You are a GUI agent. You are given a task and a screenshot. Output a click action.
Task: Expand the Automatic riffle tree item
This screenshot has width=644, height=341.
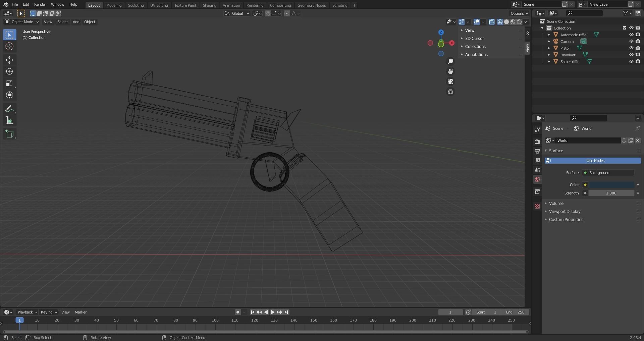click(549, 35)
